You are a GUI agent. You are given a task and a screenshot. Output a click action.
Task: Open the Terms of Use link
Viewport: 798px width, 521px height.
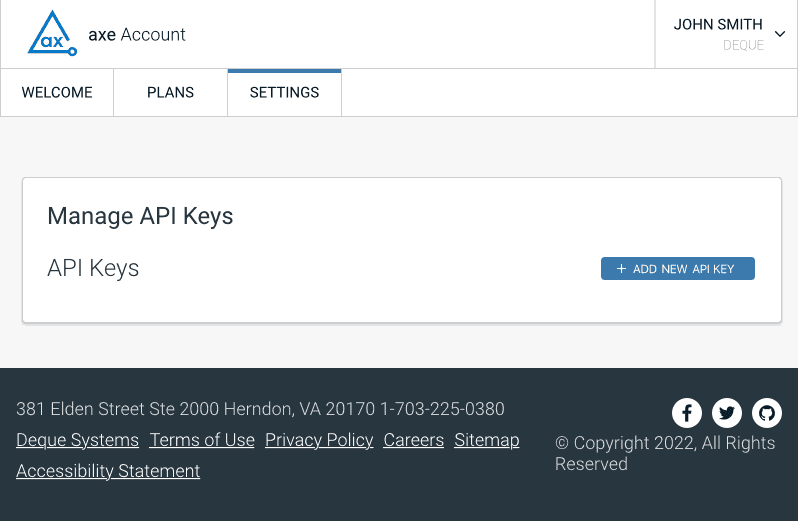[x=202, y=440]
